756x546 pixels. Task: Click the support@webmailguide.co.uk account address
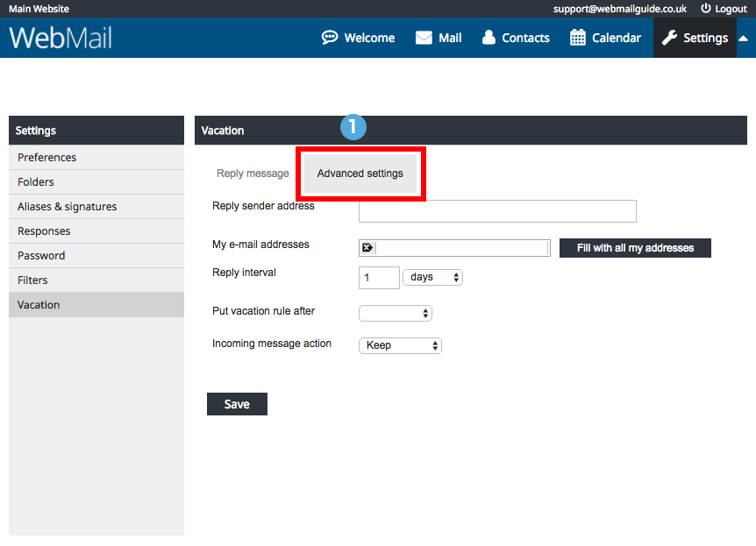click(619, 9)
